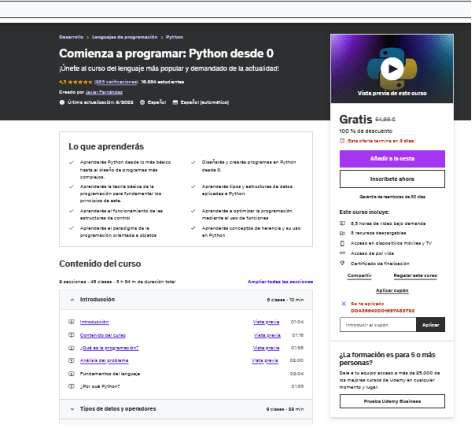Click the struck-through original price
The width and height of the screenshot is (475, 428).
point(385,119)
